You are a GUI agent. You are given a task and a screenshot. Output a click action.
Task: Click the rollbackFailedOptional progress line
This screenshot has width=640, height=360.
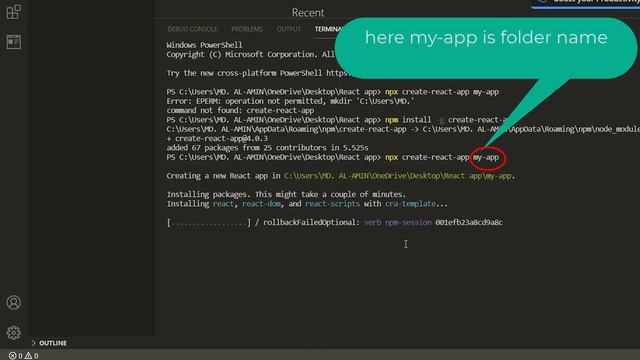335,222
